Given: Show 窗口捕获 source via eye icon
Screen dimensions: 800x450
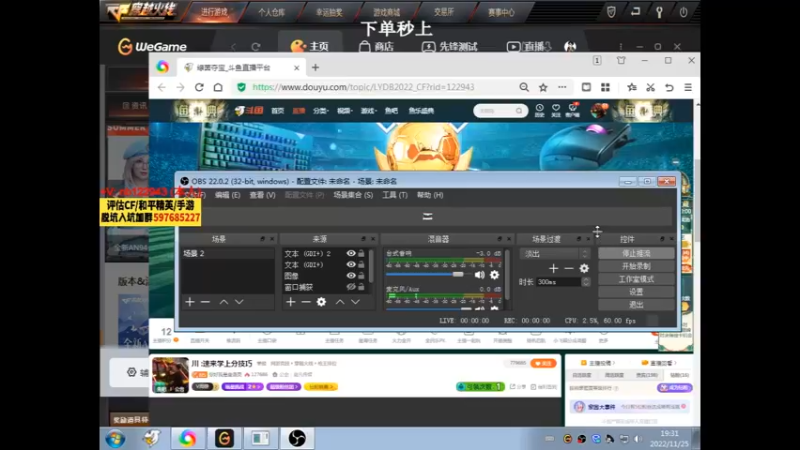Looking at the screenshot, I should coord(351,287).
